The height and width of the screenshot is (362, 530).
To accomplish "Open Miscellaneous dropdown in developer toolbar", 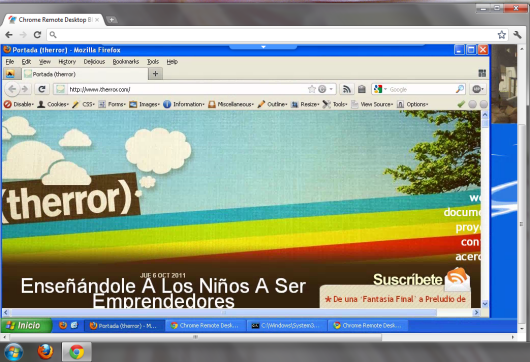I will click(231, 104).
